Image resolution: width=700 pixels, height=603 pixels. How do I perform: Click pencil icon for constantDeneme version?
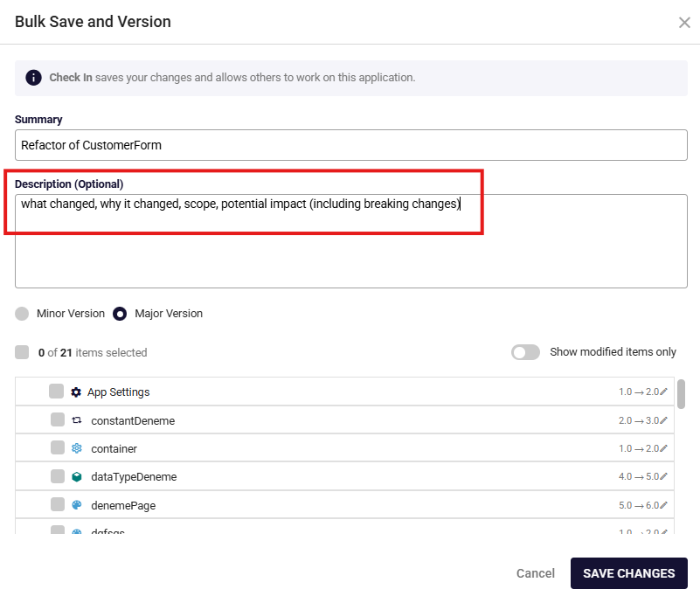point(664,420)
